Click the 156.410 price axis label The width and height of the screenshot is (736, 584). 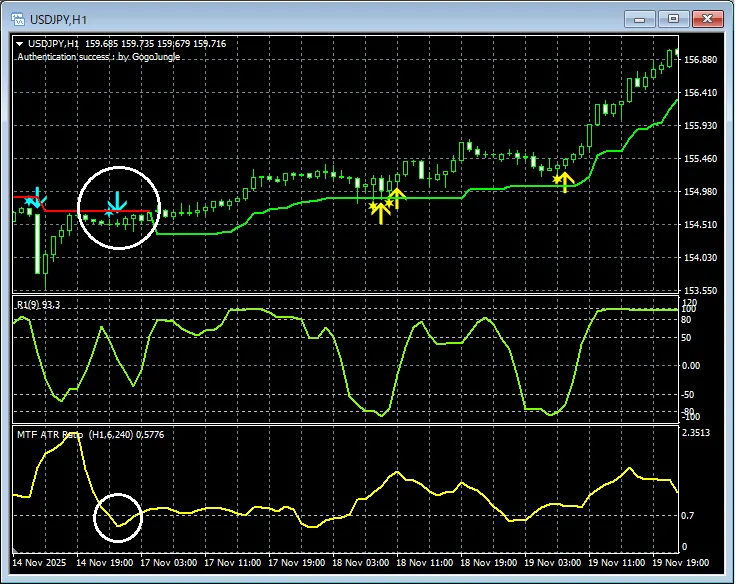(x=700, y=92)
